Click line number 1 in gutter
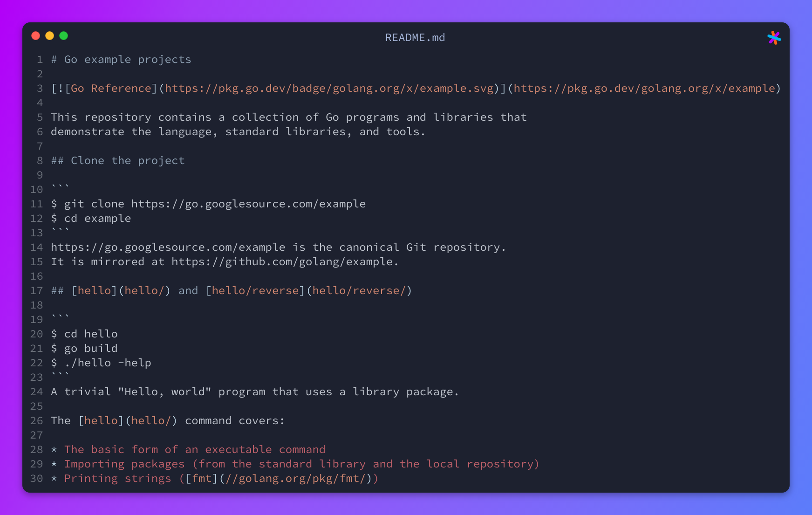 coord(40,59)
